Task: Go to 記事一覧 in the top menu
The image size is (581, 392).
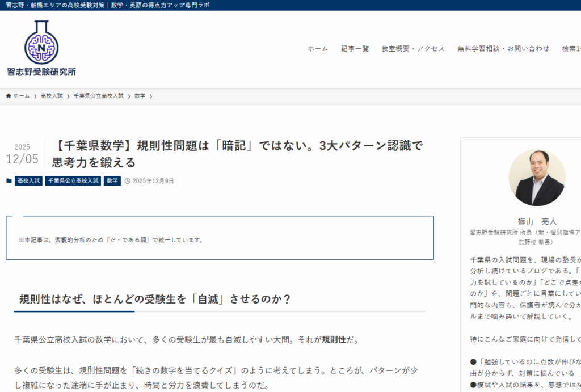Action: pyautogui.click(x=355, y=49)
